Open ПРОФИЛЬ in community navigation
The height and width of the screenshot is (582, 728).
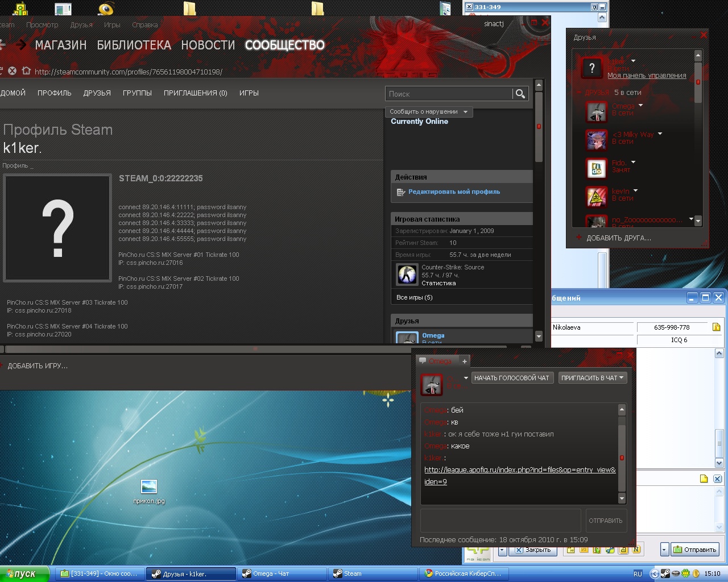coord(55,93)
